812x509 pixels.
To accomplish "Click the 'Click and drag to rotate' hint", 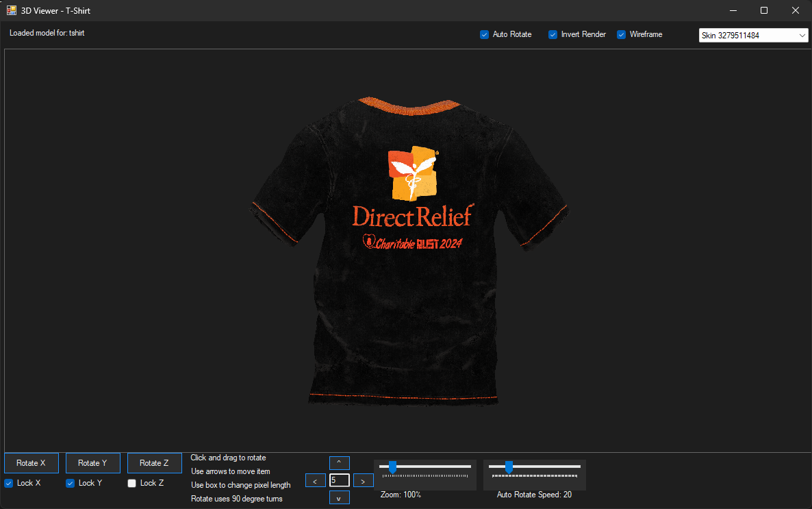I will pos(228,458).
